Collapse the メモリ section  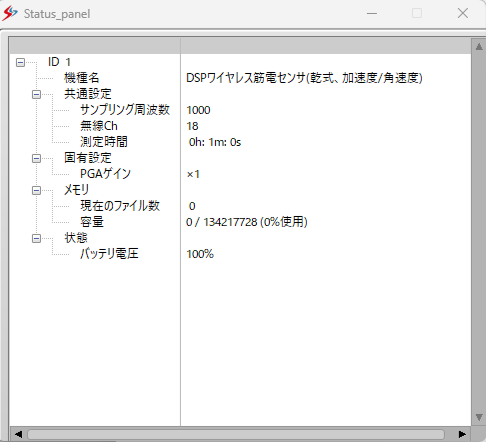coord(36,190)
